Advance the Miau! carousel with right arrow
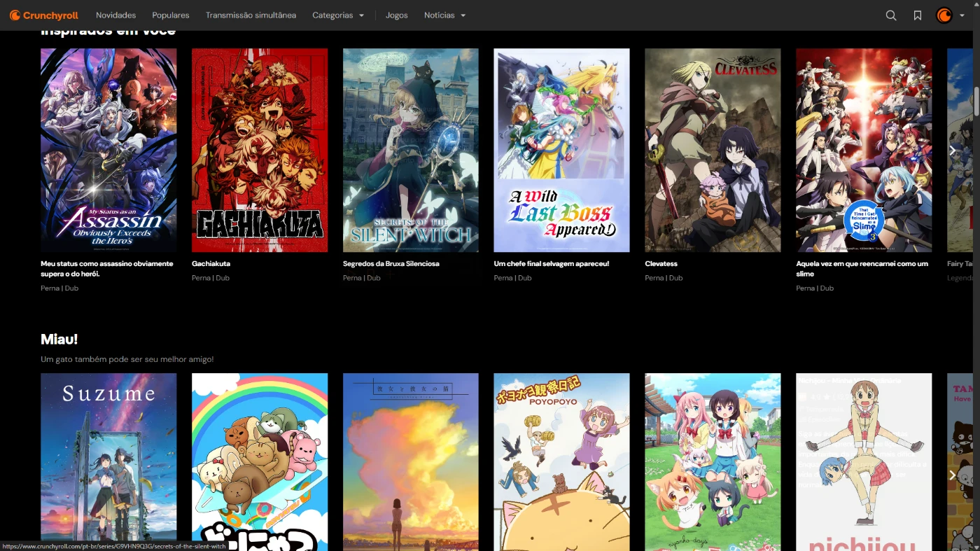 pyautogui.click(x=952, y=475)
